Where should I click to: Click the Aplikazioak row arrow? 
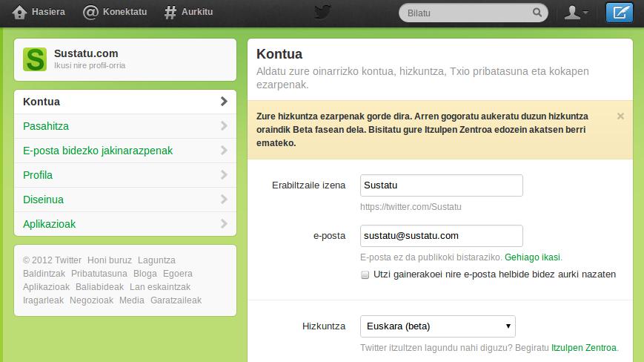coord(224,224)
